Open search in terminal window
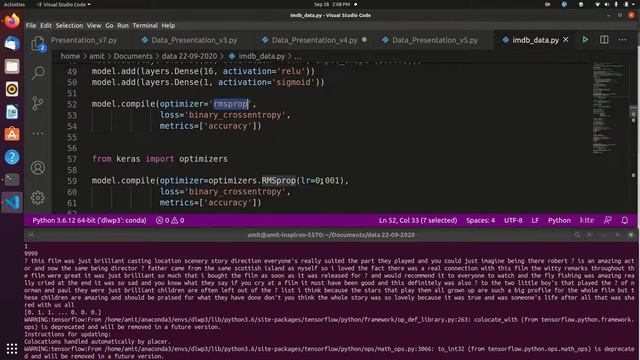The image size is (640, 360). (577, 235)
